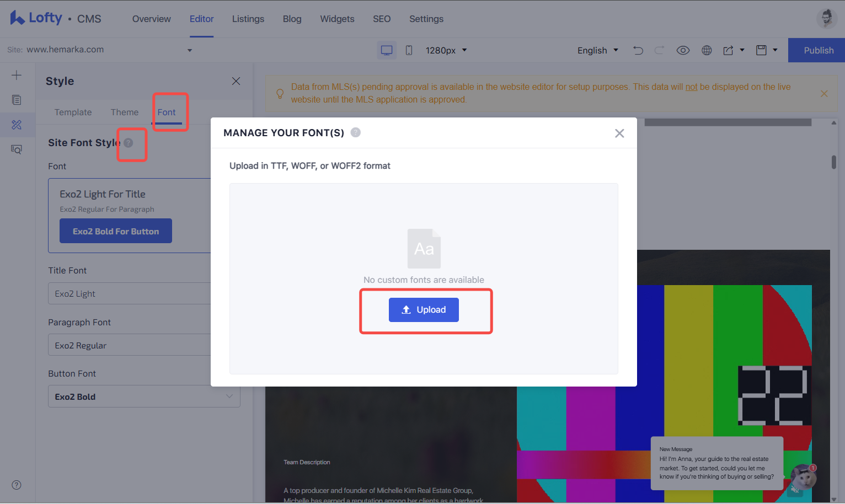Click the help icon at sidebar bottom

tap(17, 485)
